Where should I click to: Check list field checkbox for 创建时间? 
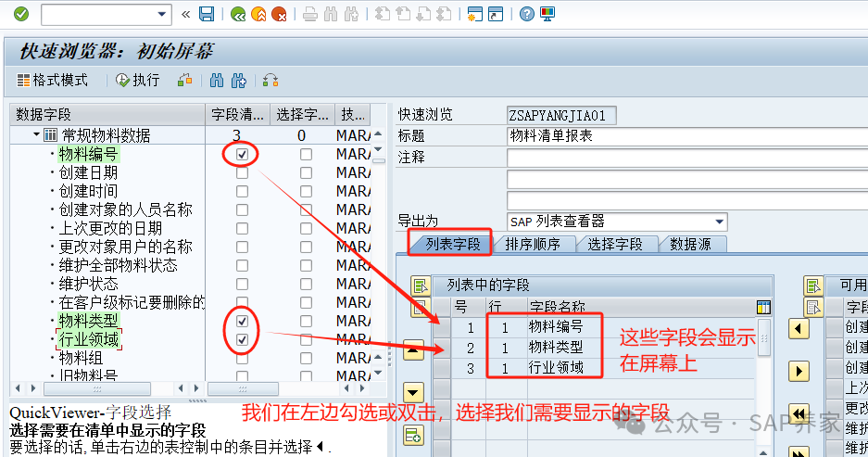tap(242, 191)
